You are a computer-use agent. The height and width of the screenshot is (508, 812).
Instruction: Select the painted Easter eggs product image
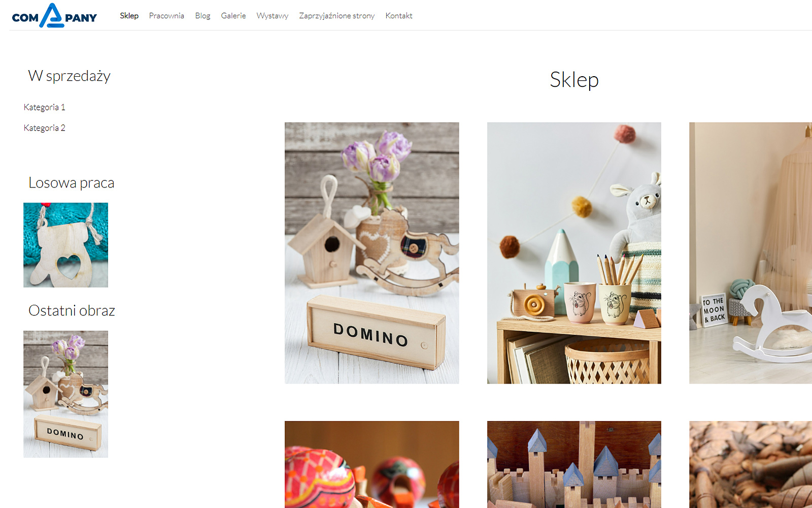(x=371, y=464)
